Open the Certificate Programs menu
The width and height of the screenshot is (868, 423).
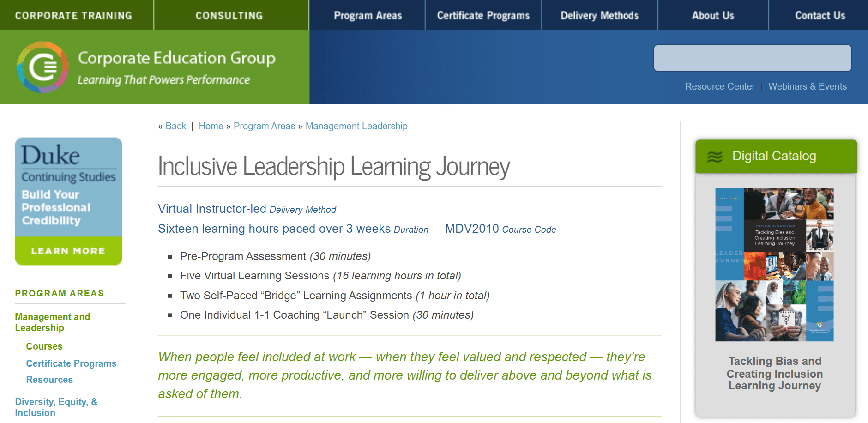(x=483, y=16)
